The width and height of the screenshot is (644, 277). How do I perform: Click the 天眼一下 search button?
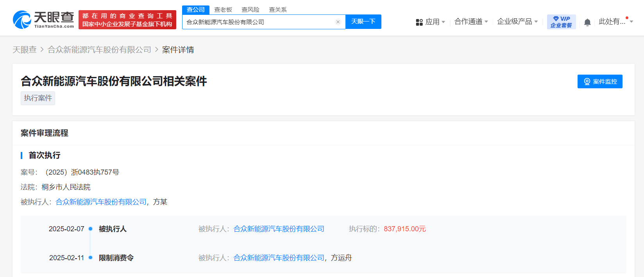(363, 21)
